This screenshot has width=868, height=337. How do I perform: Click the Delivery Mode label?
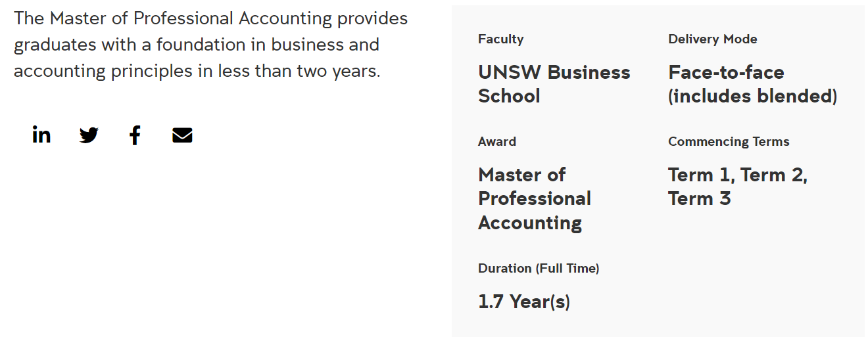coord(712,39)
